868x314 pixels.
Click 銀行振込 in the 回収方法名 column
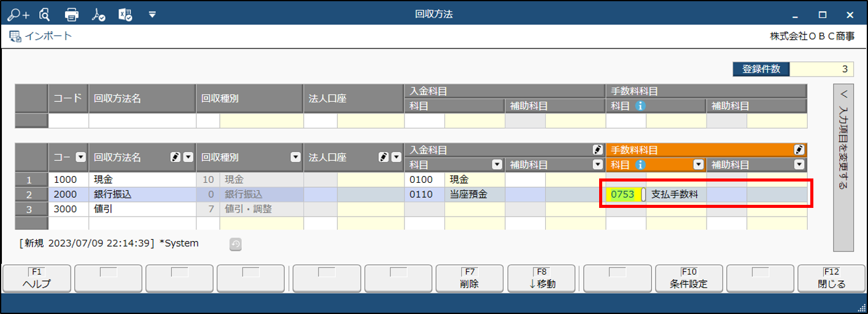(142, 194)
